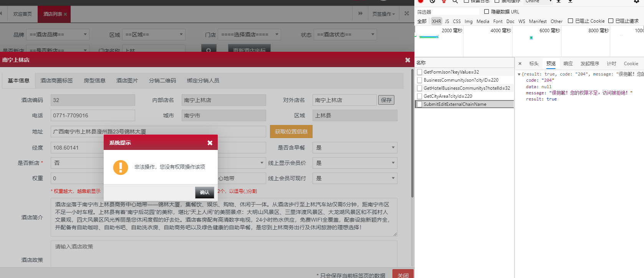The height and width of the screenshot is (278, 644).
Task: Click the 筛选器 filter input
Action: pos(448,12)
